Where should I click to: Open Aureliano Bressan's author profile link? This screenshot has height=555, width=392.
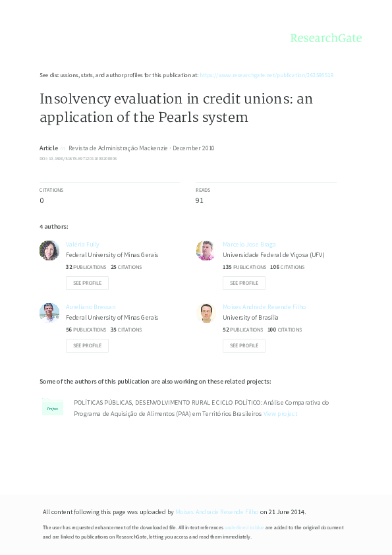[91, 307]
